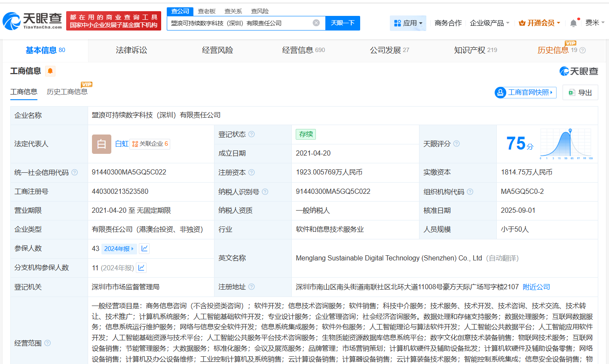The height and width of the screenshot is (364, 609).
Task: Open trend chart icon next to 参保人数
Action: (144, 248)
